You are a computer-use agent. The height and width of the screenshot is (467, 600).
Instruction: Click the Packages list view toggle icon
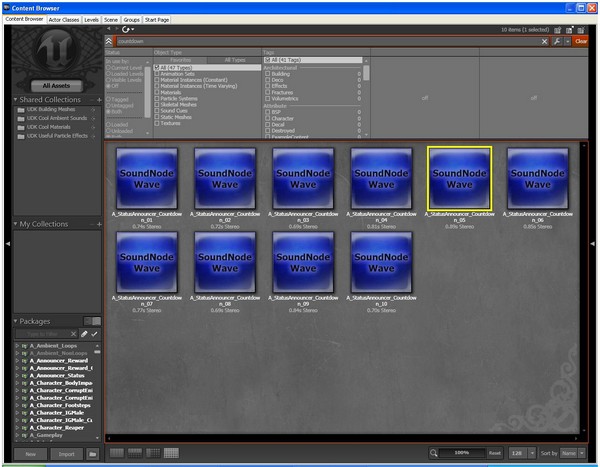pyautogui.click(x=97, y=321)
